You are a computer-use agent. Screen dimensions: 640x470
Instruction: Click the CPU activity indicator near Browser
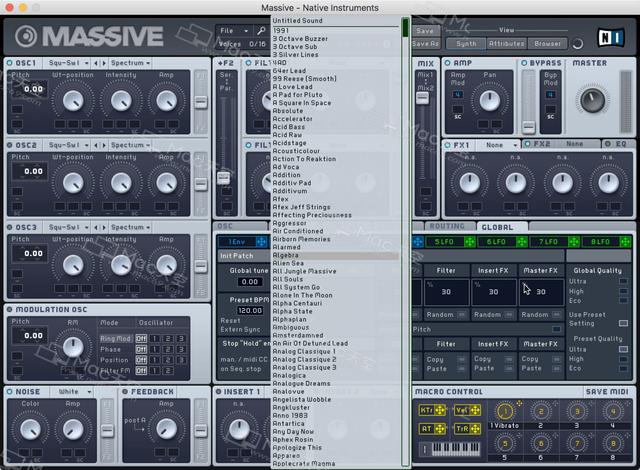[x=578, y=44]
